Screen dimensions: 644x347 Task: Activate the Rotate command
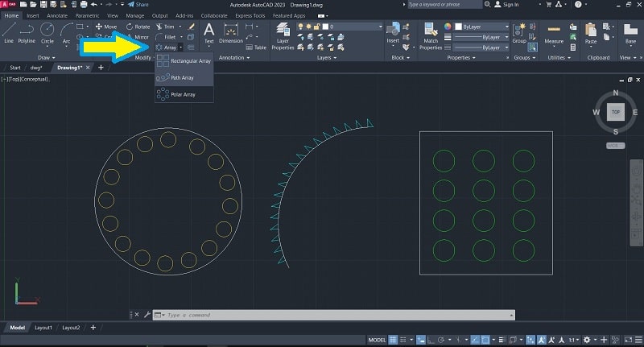tap(138, 27)
